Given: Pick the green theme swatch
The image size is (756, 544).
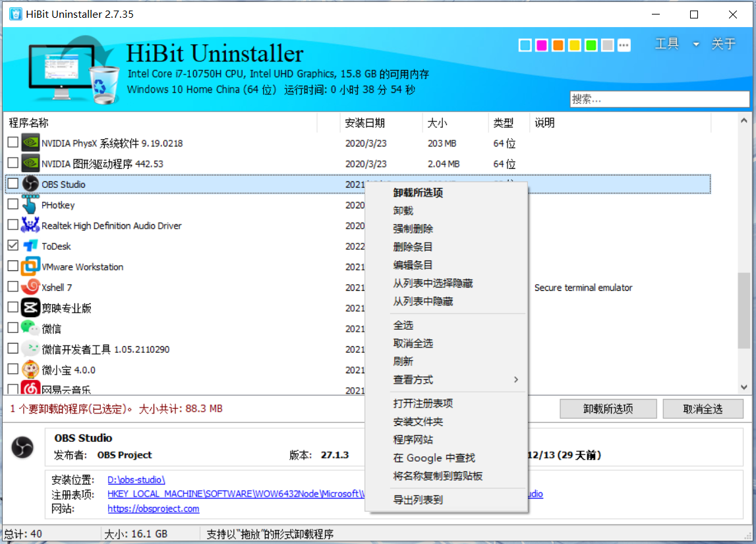Looking at the screenshot, I should pyautogui.click(x=591, y=45).
